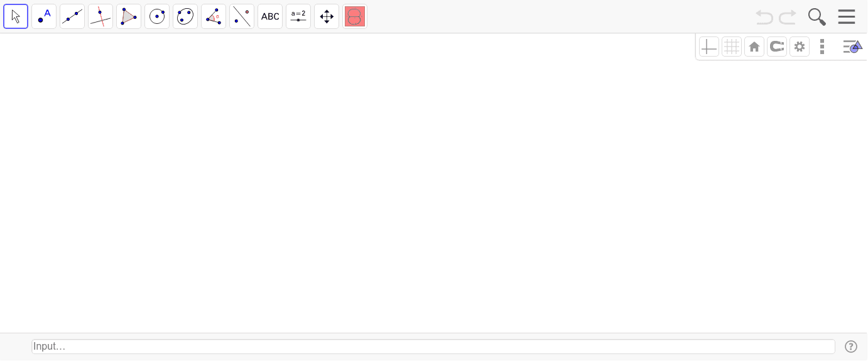Toggle point capturing magnet
Viewport: 868px width, 361px height.
777,47
